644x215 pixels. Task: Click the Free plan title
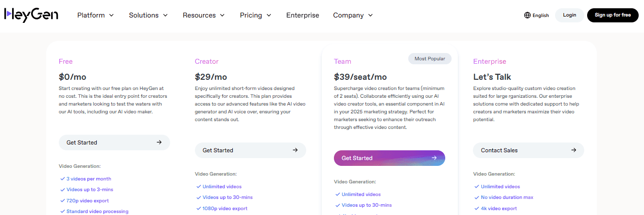coord(66,61)
